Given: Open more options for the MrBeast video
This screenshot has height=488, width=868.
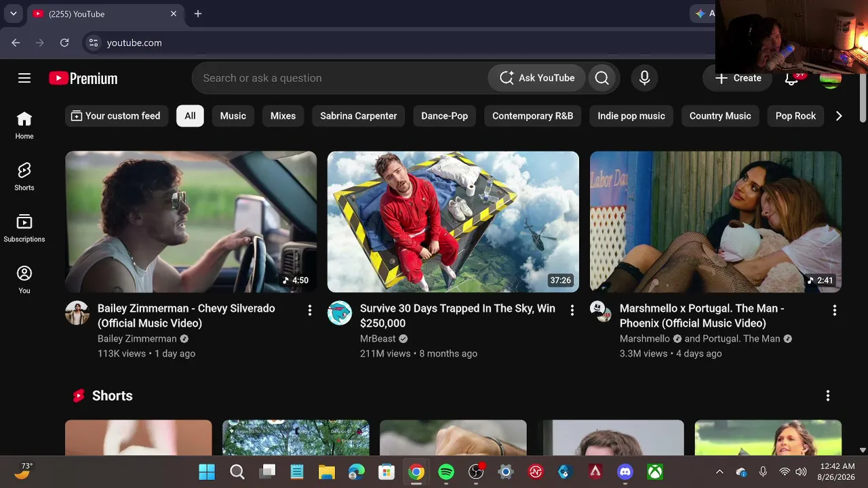Looking at the screenshot, I should [572, 310].
